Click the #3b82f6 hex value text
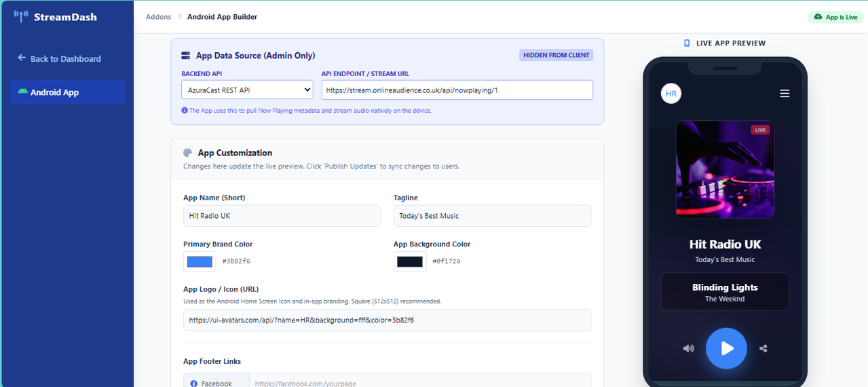 pyautogui.click(x=236, y=261)
